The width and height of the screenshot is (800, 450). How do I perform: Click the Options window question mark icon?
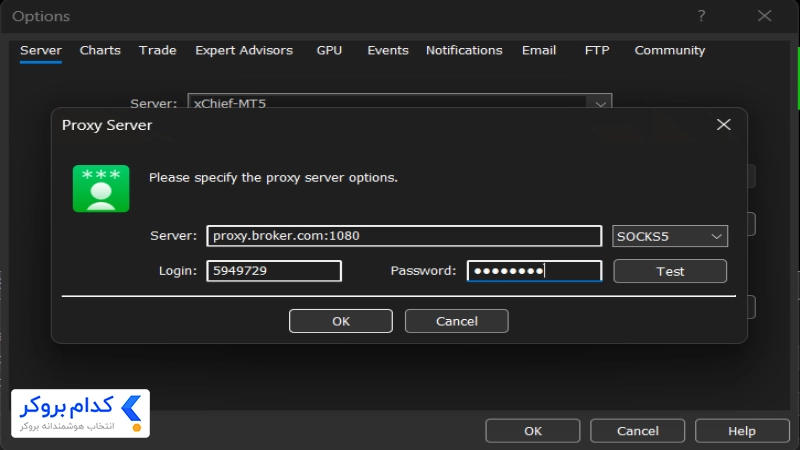(702, 16)
